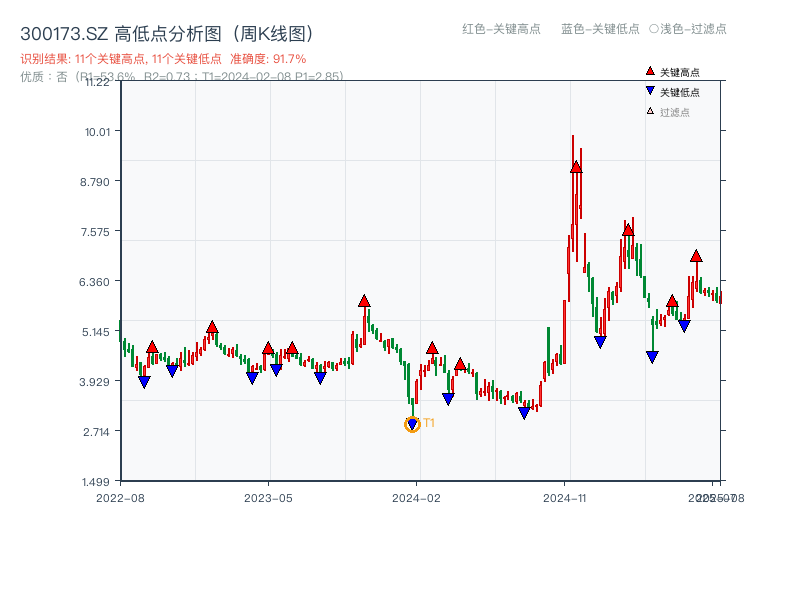Click the 7.575 y-axis label
The image size is (800, 600).
[95, 232]
